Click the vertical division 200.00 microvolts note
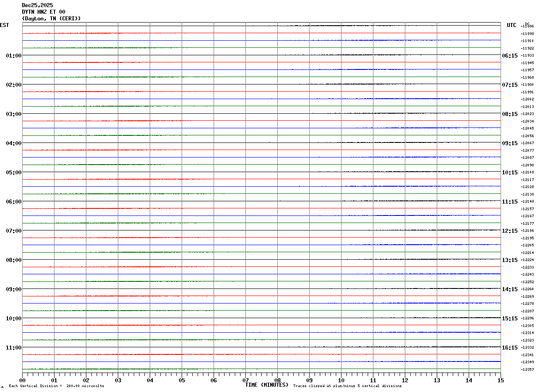Viewport: 536px width, 392px height. (x=56, y=386)
